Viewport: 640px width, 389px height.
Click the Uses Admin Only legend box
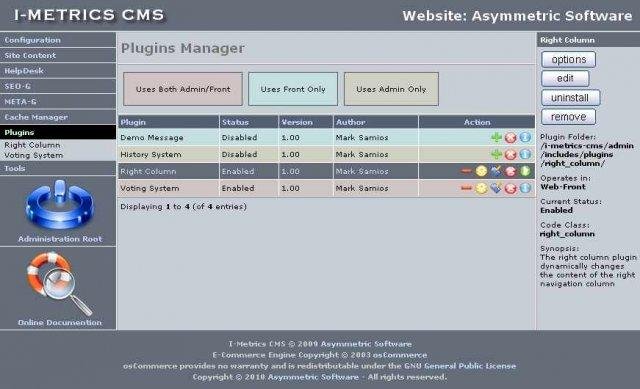391,89
